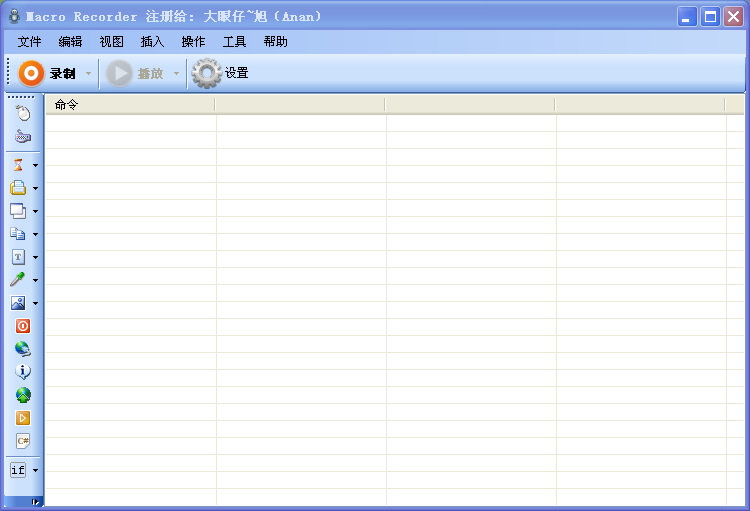Expand the hourglass wait dropdown arrow
Viewport: 750px width, 511px height.
[x=35, y=165]
